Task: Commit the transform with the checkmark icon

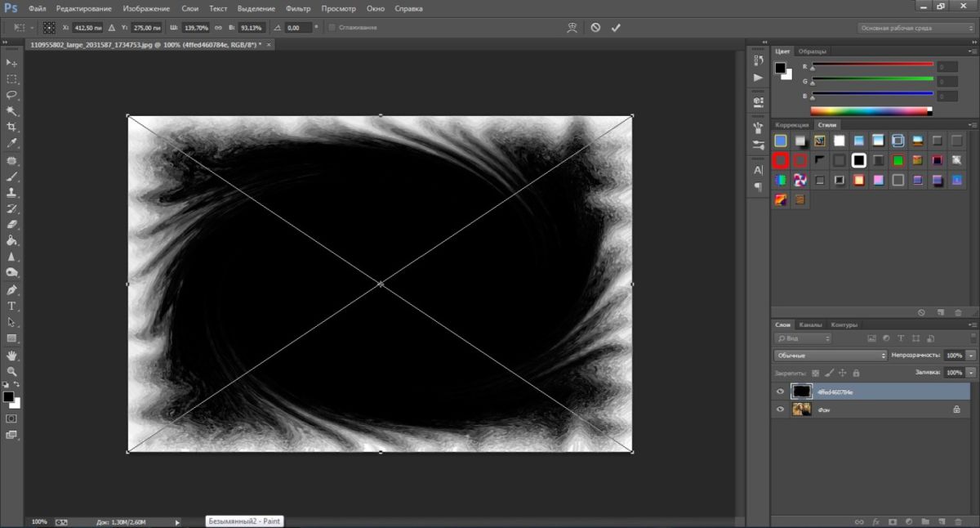Action: tap(616, 27)
